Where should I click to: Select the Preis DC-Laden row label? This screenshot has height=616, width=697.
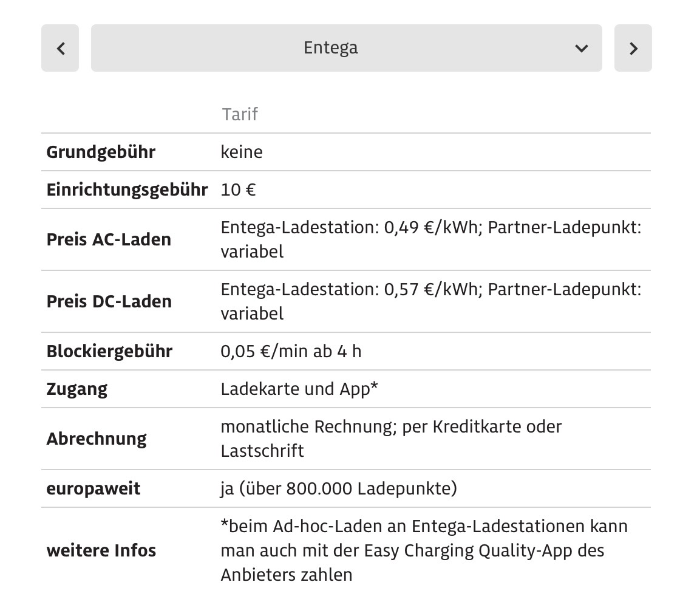pos(109,301)
